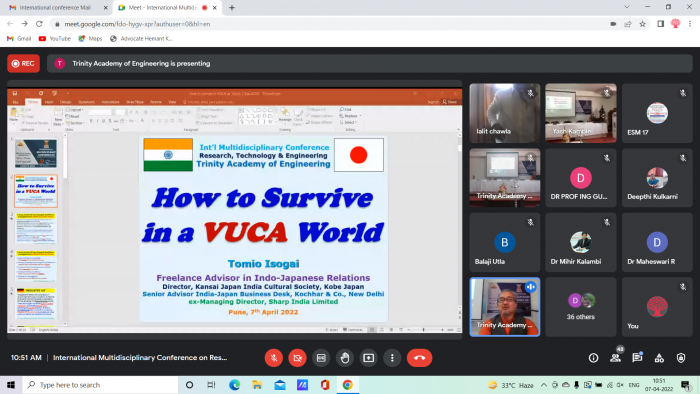Viewport: 700px width, 394px height.
Task: Open more options three-dot menu
Action: (x=392, y=358)
